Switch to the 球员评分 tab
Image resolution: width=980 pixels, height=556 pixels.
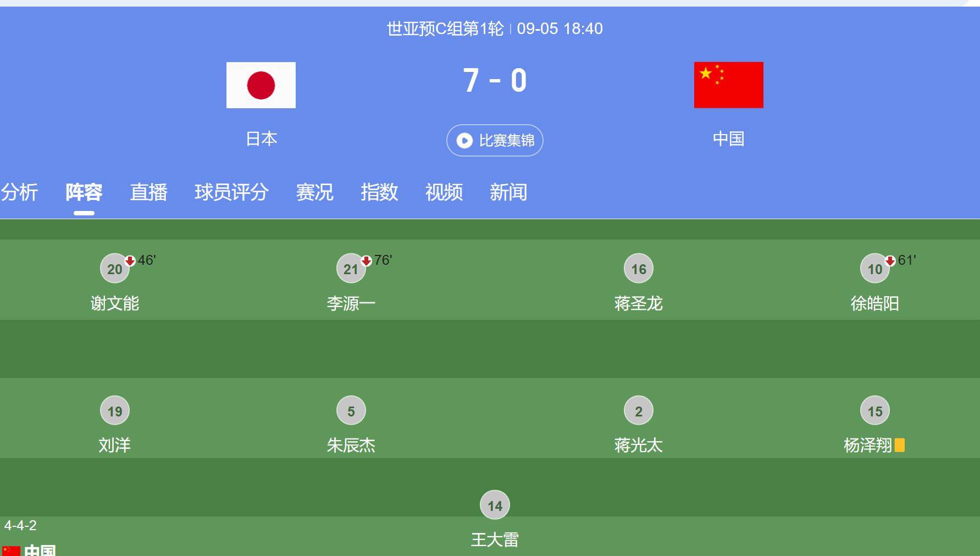tap(232, 193)
